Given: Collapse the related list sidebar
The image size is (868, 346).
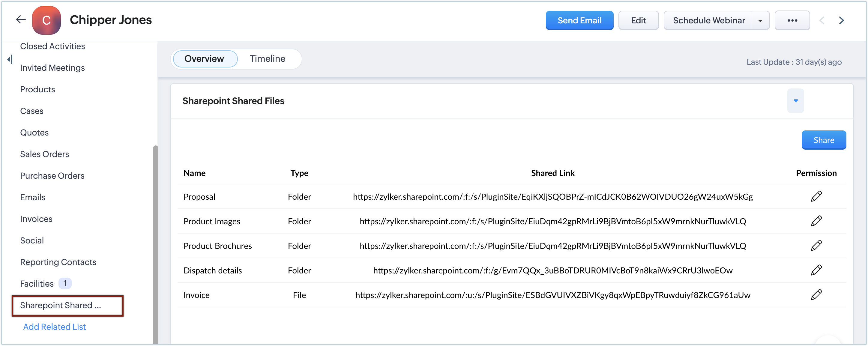Looking at the screenshot, I should click(10, 60).
